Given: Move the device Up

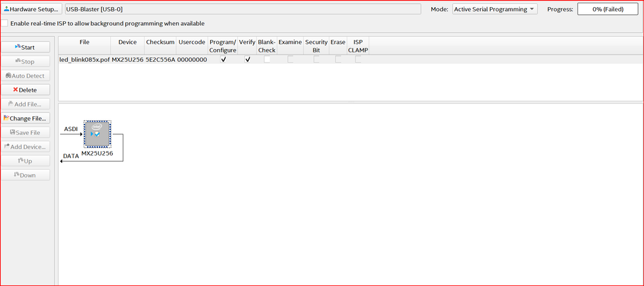Looking at the screenshot, I should (x=26, y=161).
